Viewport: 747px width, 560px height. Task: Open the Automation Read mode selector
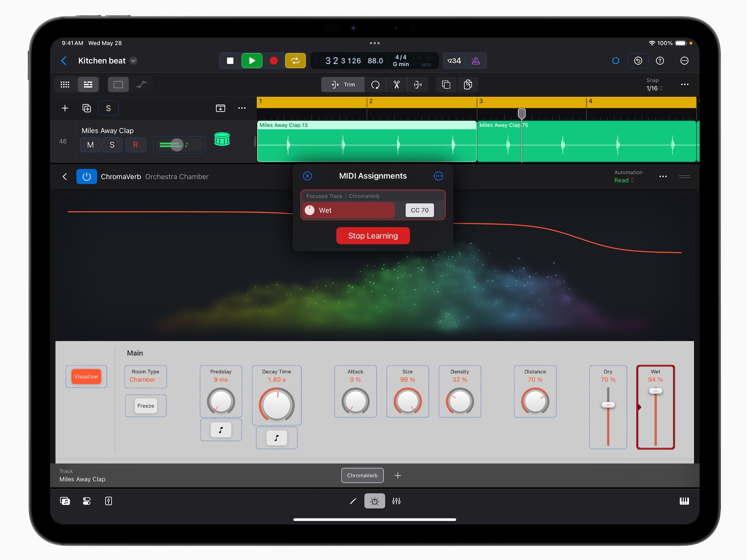click(x=624, y=180)
